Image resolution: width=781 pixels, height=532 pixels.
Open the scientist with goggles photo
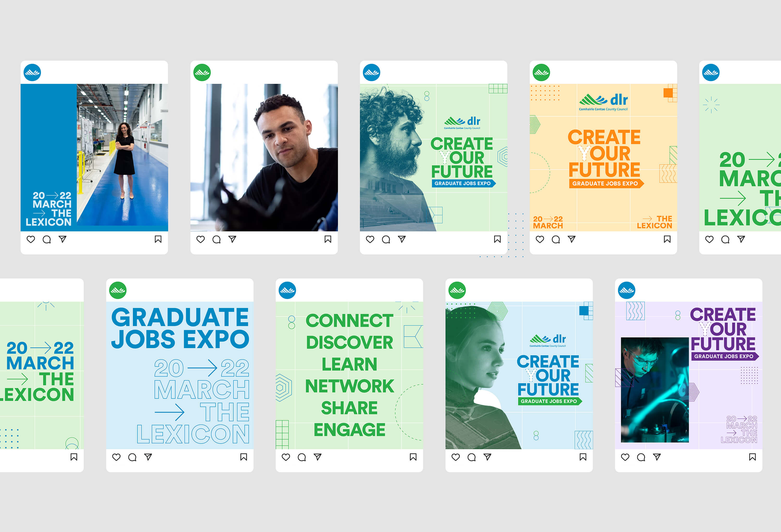[x=655, y=390]
